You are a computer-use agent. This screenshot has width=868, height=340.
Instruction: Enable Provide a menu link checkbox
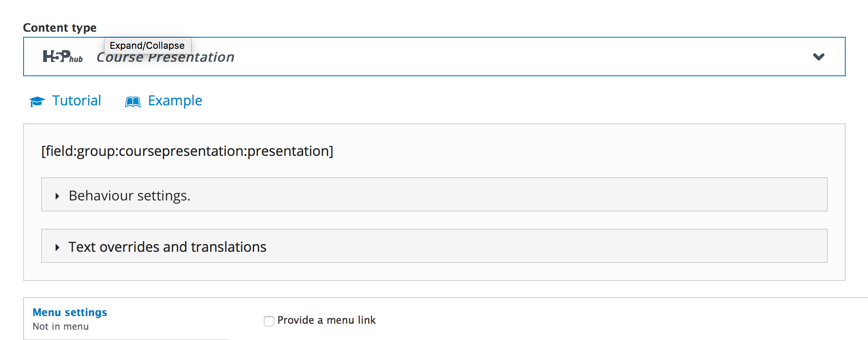[269, 321]
